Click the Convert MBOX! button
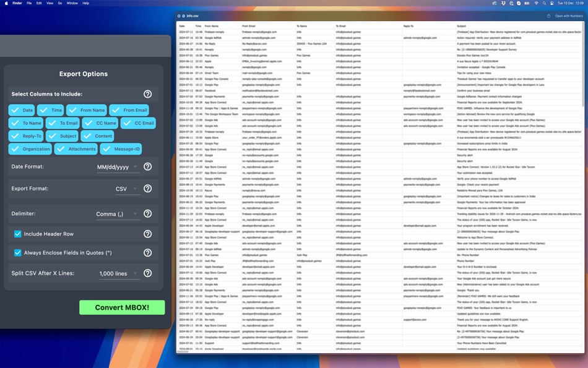The height and width of the screenshot is (368, 588). tap(122, 307)
